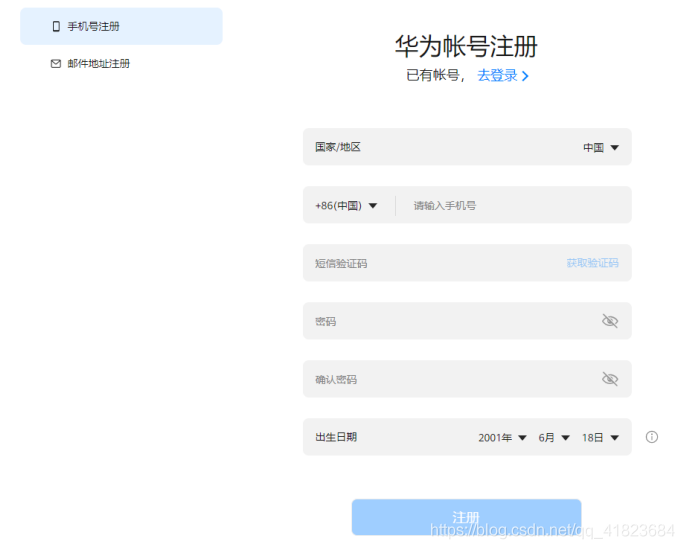Select the 手机号注册 tab

pos(121,26)
